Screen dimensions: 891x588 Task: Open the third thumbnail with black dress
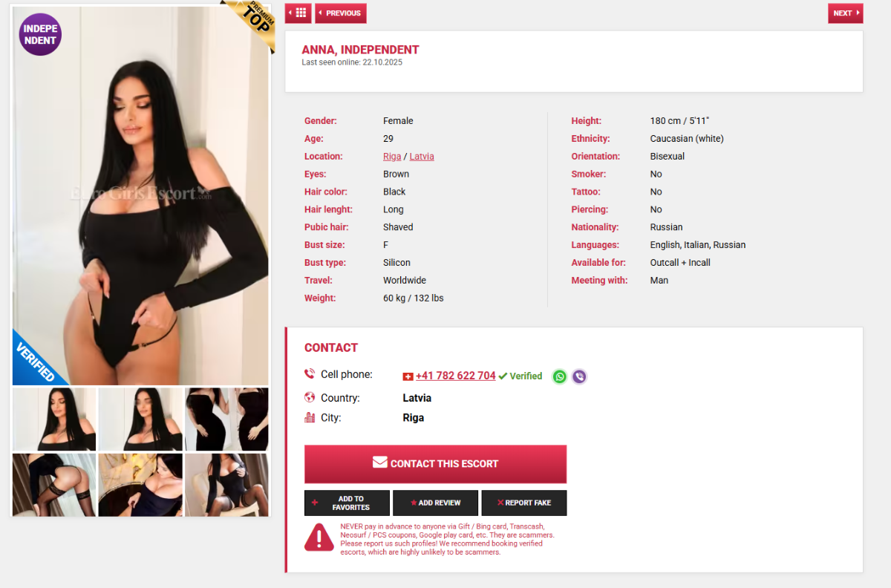[226, 419]
